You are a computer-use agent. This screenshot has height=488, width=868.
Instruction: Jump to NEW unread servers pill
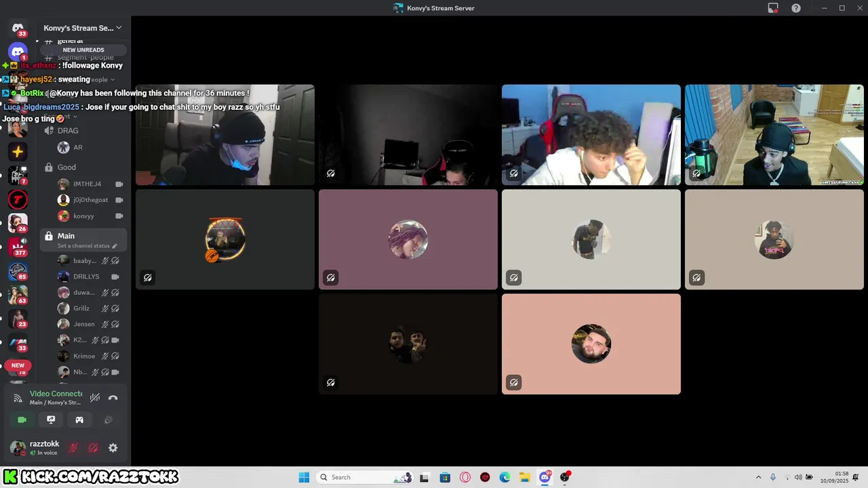pos(18,365)
